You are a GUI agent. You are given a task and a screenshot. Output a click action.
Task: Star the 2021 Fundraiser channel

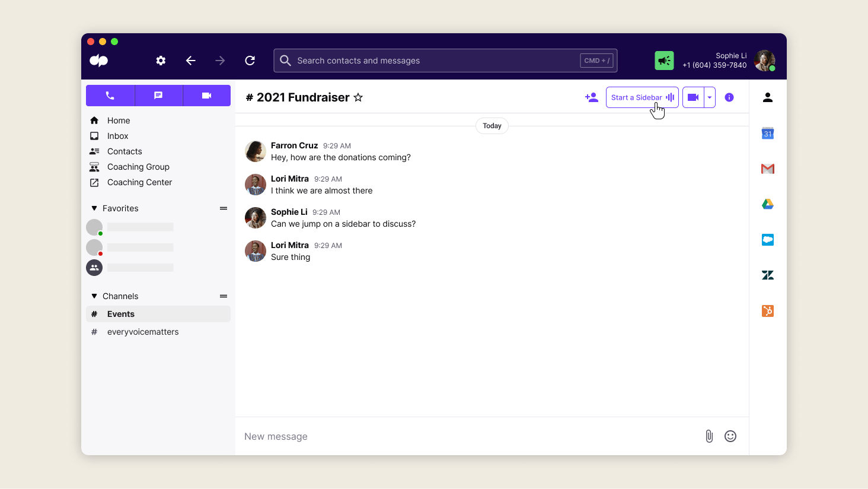pos(358,97)
